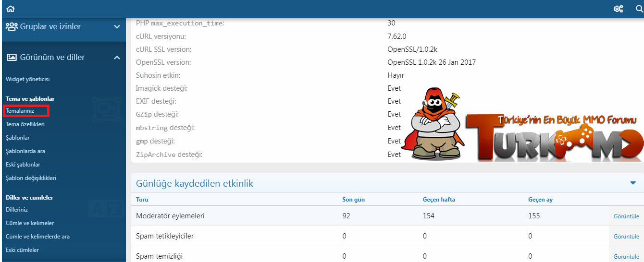644x262 pixels.
Task: Click the Hayır value for Suhosin
Action: 396,75
